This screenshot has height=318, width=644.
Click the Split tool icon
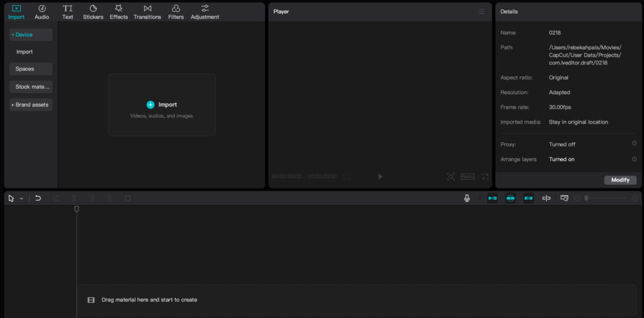pyautogui.click(x=74, y=198)
